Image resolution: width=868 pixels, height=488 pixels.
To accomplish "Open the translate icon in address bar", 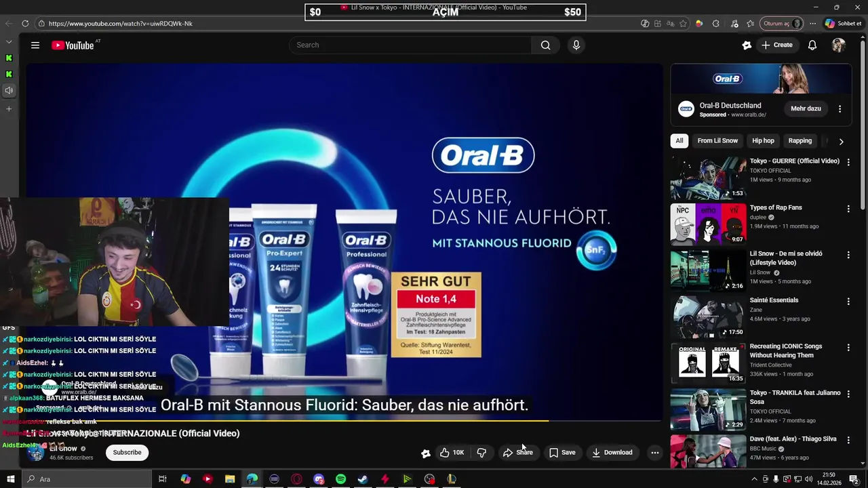I will (x=670, y=24).
